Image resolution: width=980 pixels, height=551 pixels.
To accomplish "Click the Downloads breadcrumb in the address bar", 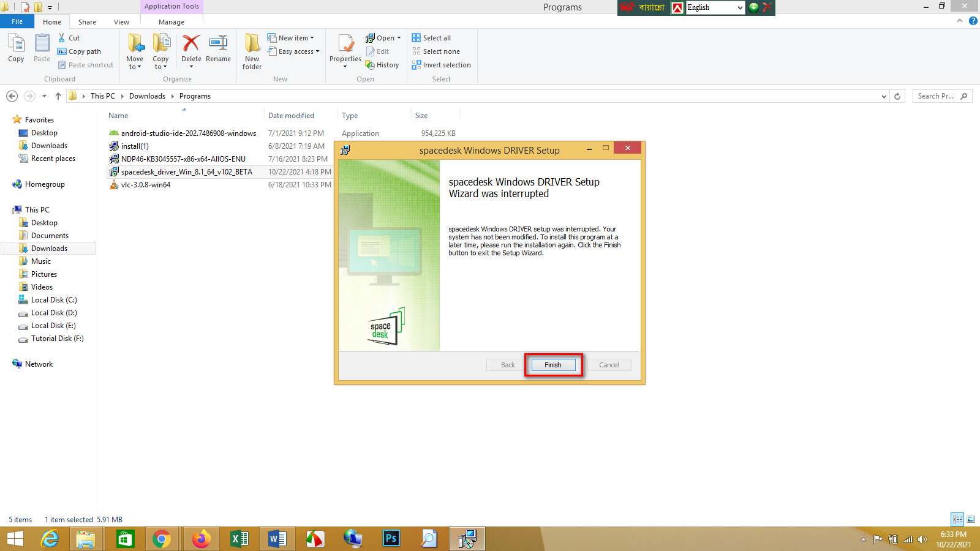I will (x=147, y=96).
